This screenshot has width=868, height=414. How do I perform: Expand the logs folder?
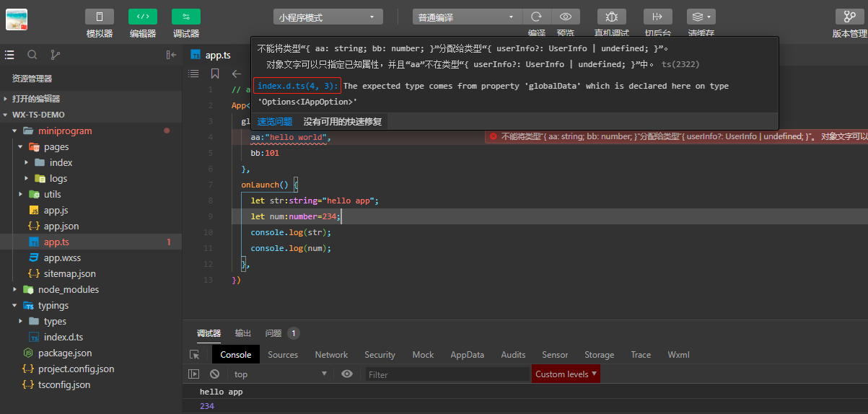[x=91, y=178]
